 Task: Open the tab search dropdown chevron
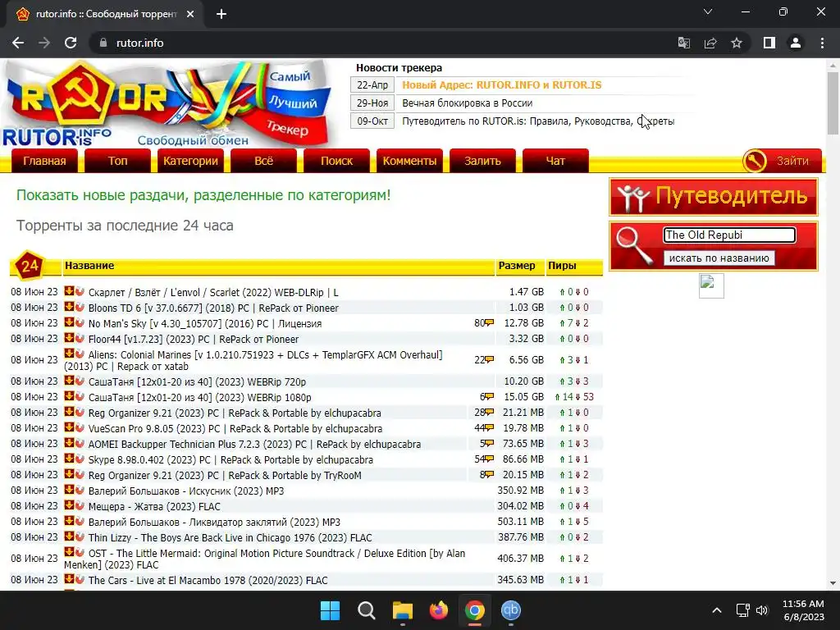pos(708,11)
